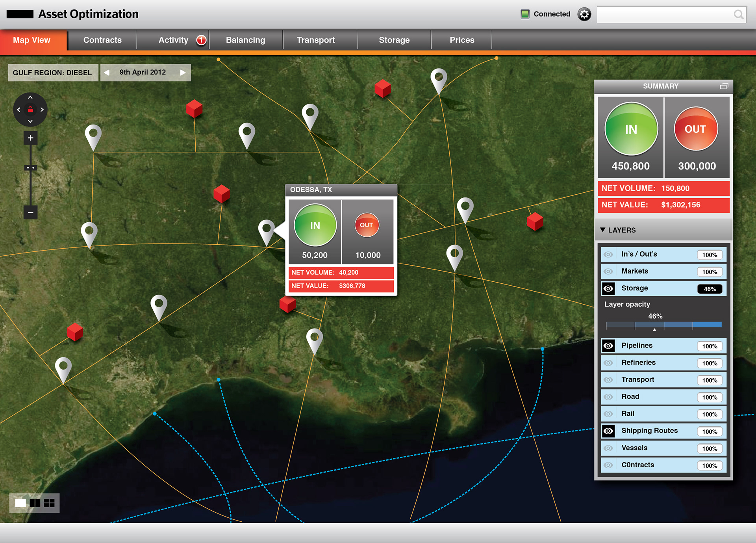Go to next date arrow

tap(183, 73)
